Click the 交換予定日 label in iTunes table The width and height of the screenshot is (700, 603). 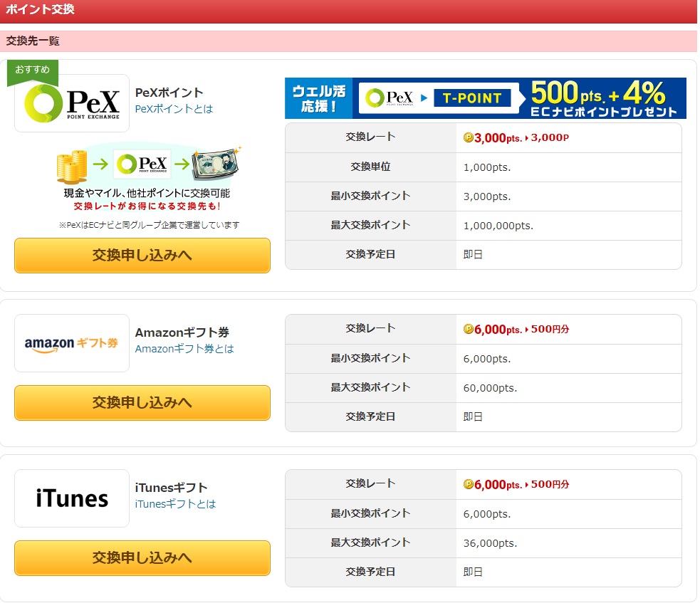click(x=370, y=572)
